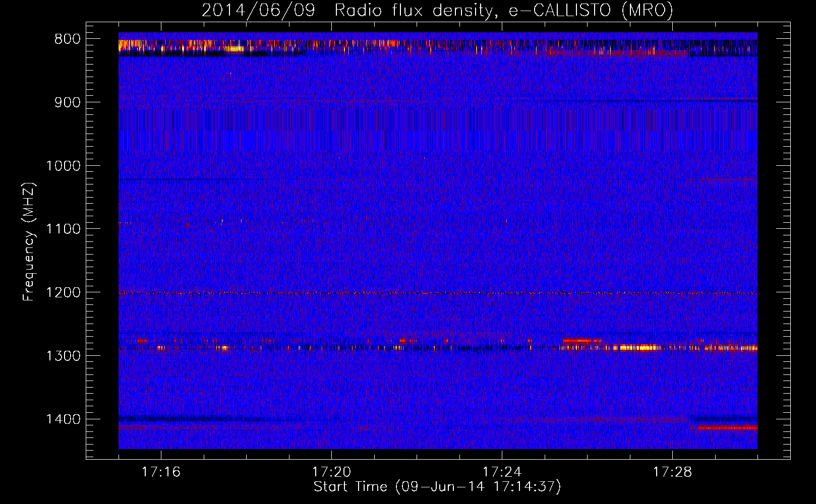Click the continuous dotted orange line at 1200 MHz
The height and width of the screenshot is (504, 816).
tap(438, 293)
